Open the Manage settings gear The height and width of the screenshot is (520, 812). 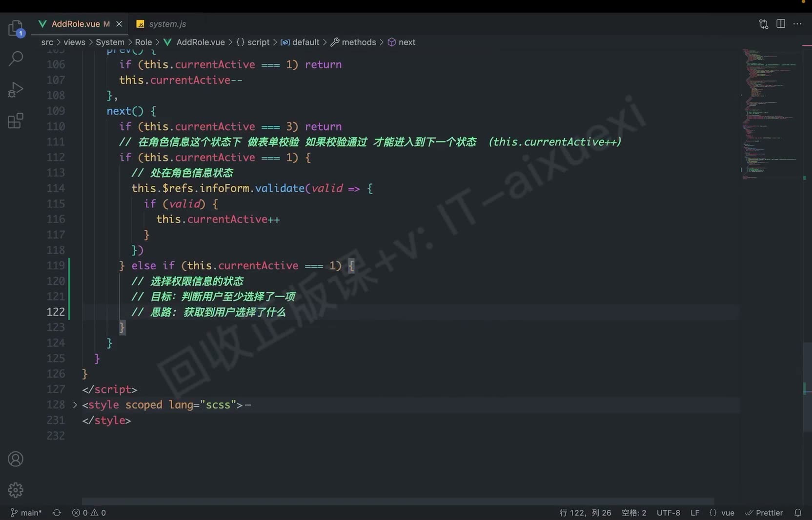16,490
